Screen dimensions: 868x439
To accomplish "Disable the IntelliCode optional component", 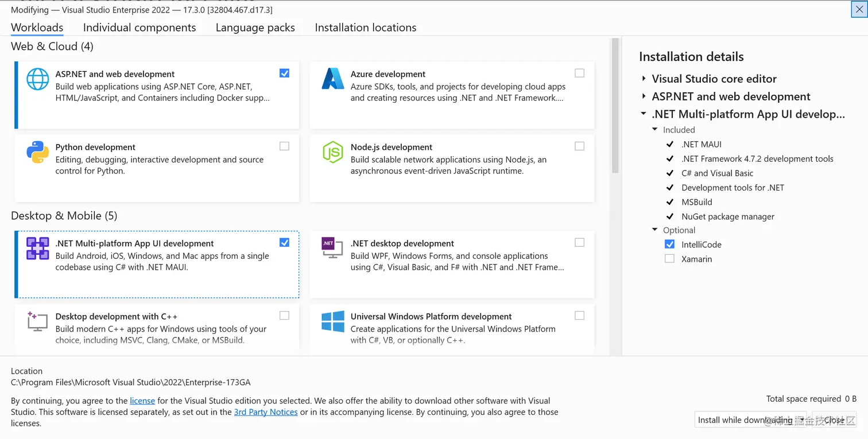I will [x=669, y=243].
